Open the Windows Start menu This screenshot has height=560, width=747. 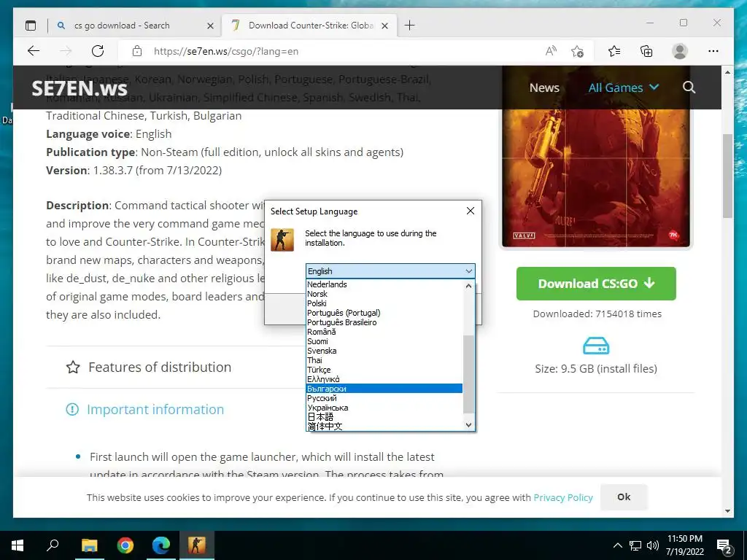click(18, 545)
